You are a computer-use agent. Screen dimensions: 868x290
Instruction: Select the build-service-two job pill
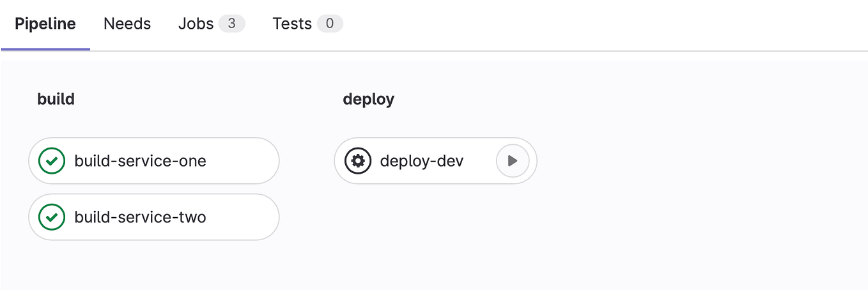pyautogui.click(x=154, y=217)
